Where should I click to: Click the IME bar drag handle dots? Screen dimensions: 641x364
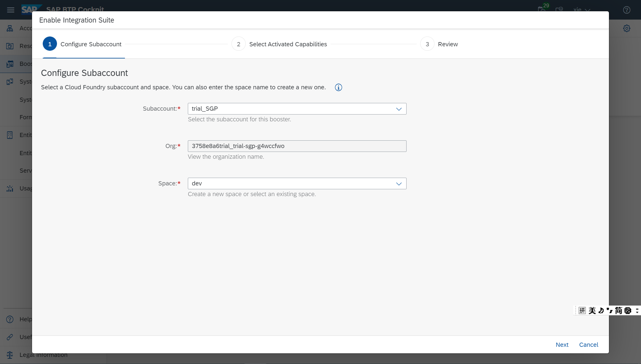tap(576, 311)
